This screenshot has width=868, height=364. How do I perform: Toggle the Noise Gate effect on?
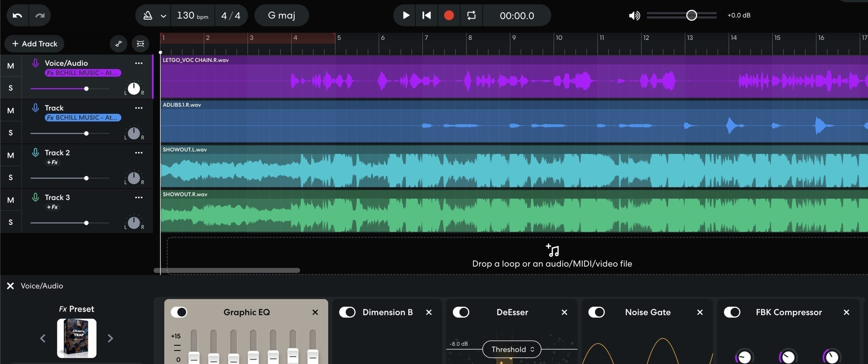pyautogui.click(x=597, y=312)
